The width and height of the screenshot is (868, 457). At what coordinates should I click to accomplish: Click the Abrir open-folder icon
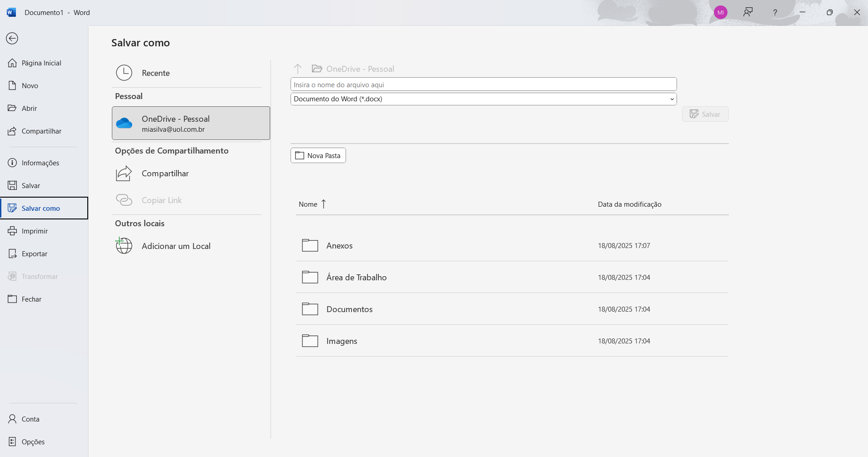12,108
